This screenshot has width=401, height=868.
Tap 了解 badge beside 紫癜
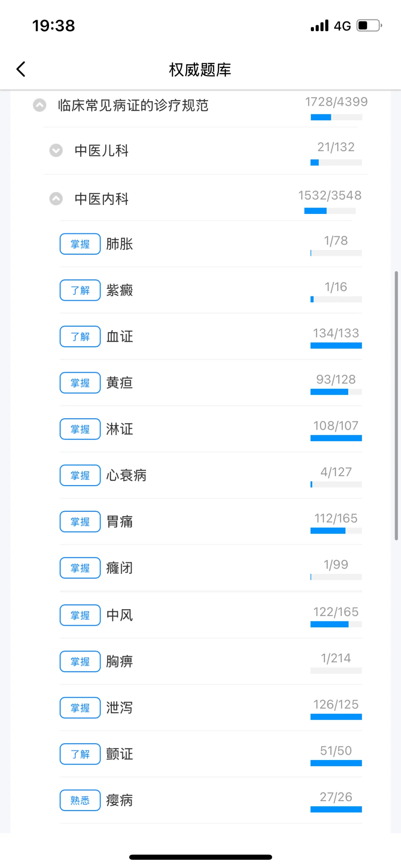tap(80, 290)
